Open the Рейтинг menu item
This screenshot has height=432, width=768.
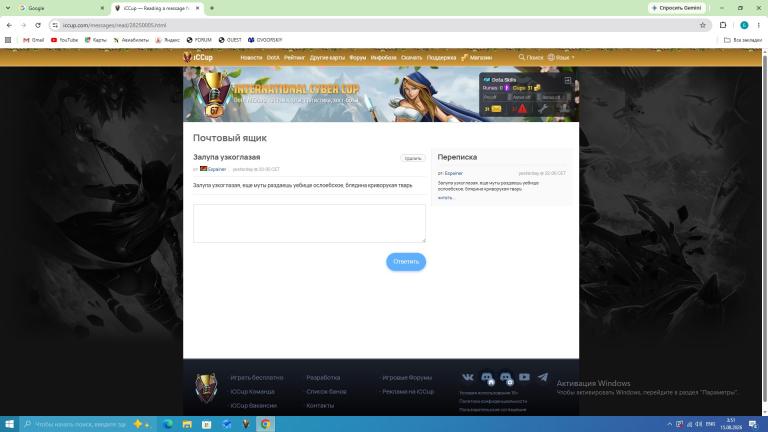click(x=294, y=58)
